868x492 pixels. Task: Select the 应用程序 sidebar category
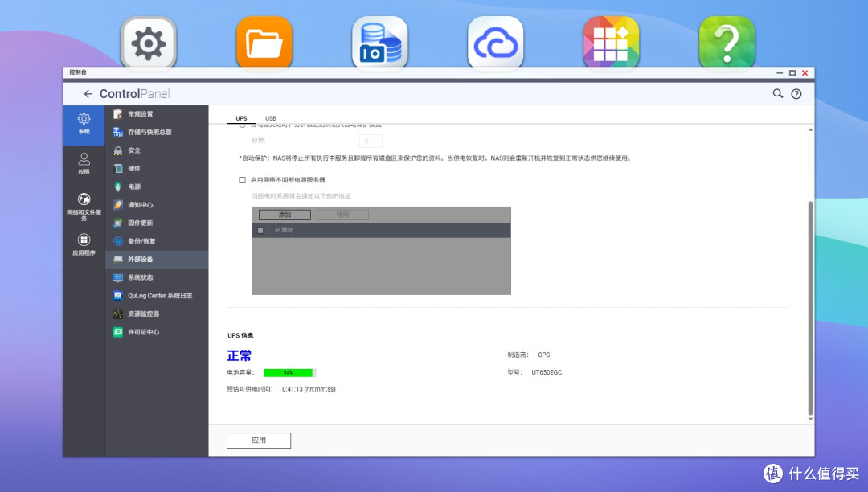(x=84, y=244)
